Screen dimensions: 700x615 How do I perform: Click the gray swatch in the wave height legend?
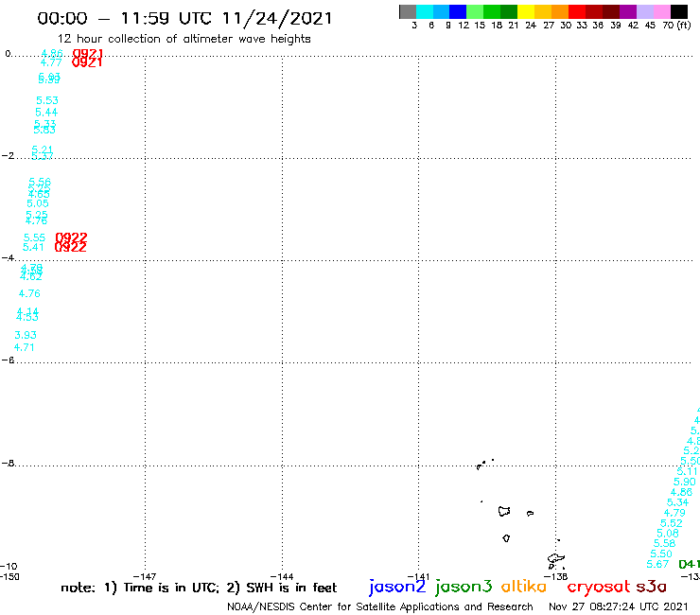pos(408,11)
